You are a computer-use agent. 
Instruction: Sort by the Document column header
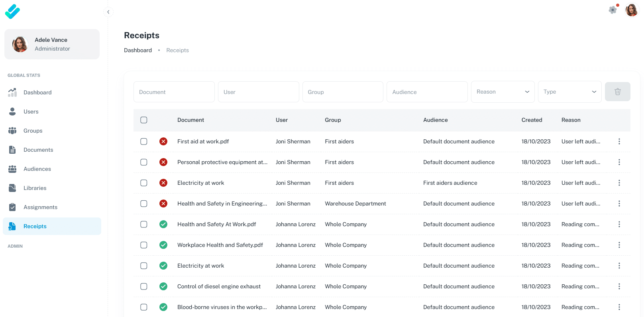[x=190, y=120]
